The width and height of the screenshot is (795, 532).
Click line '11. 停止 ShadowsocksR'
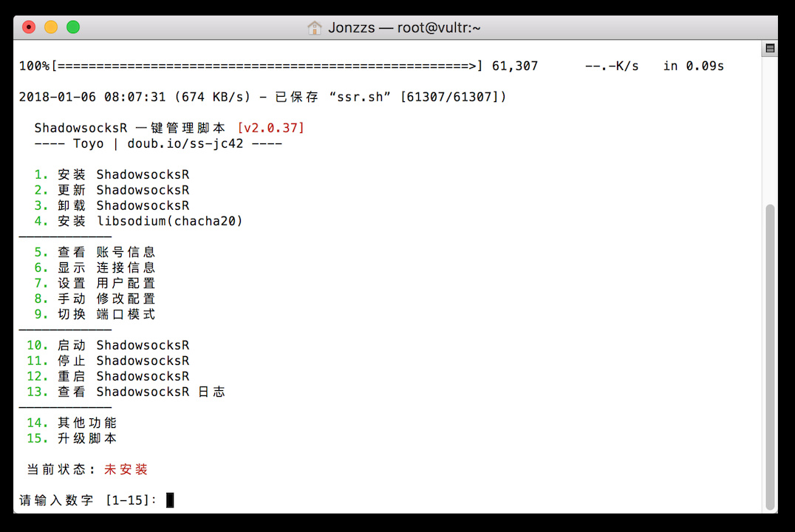point(108,361)
